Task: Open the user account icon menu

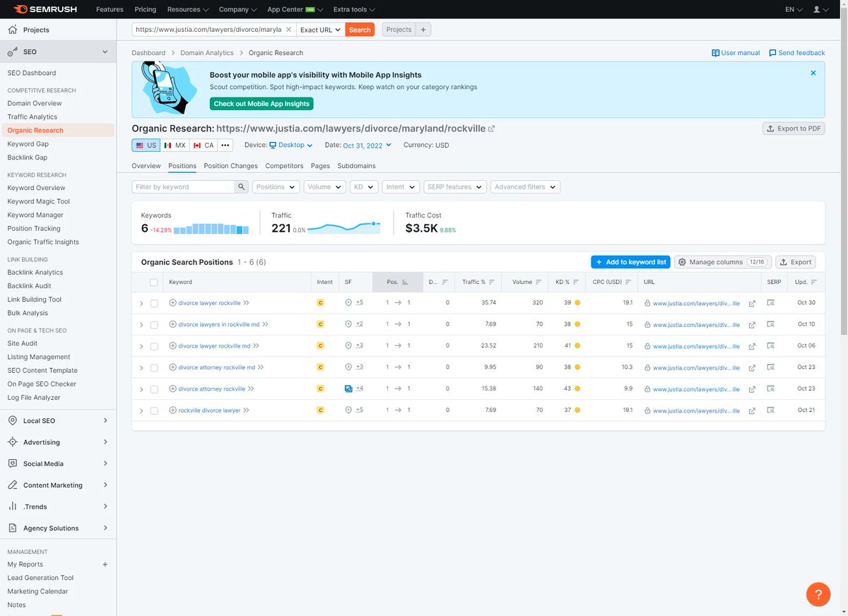Action: [x=820, y=9]
